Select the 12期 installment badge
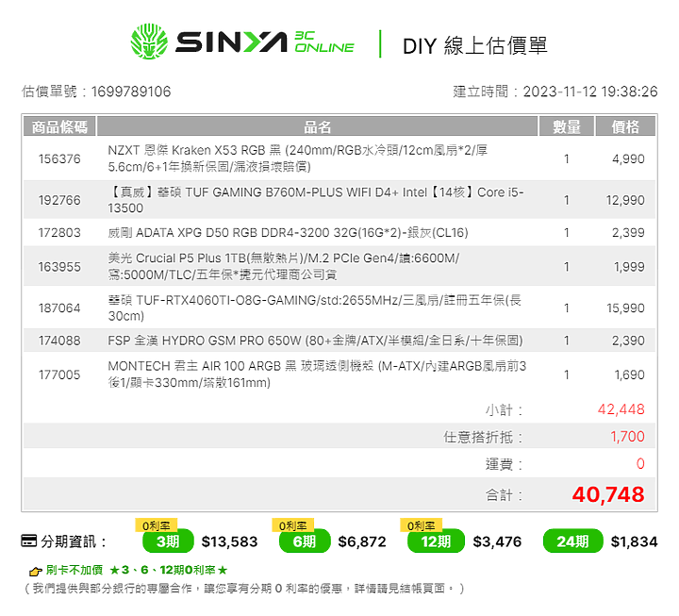Screen dimensions: 679x616 (x=436, y=541)
